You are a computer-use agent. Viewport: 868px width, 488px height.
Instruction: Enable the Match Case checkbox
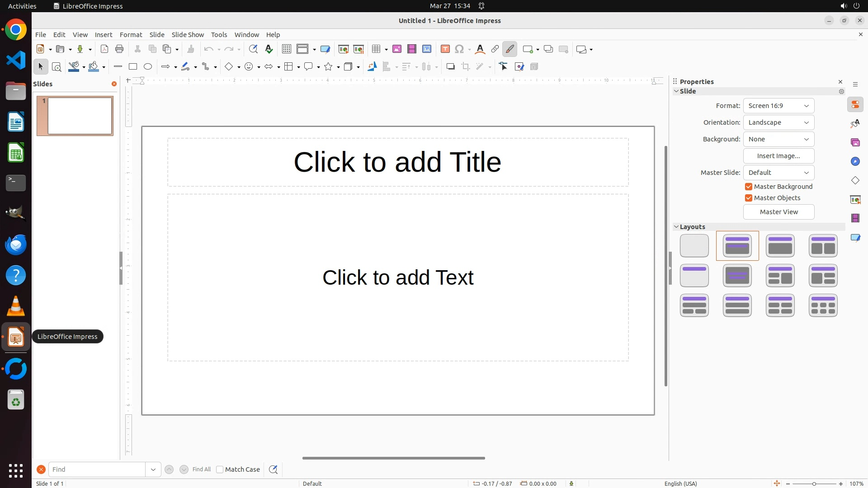coord(220,469)
